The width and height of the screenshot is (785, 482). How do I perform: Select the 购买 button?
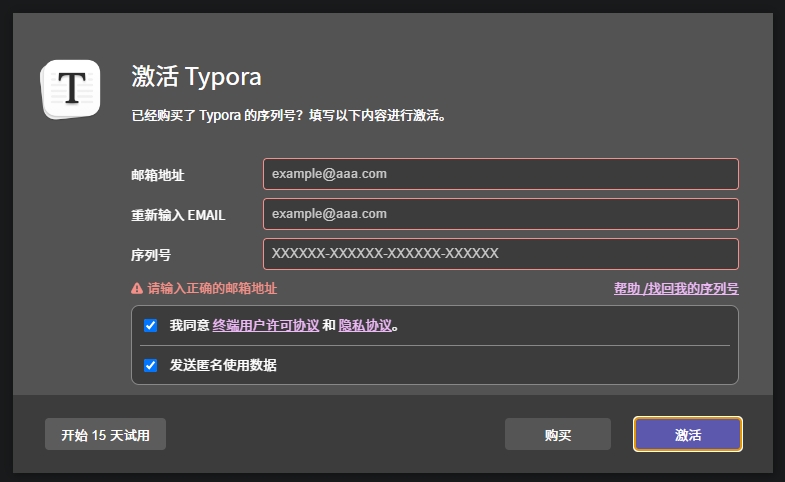point(558,434)
